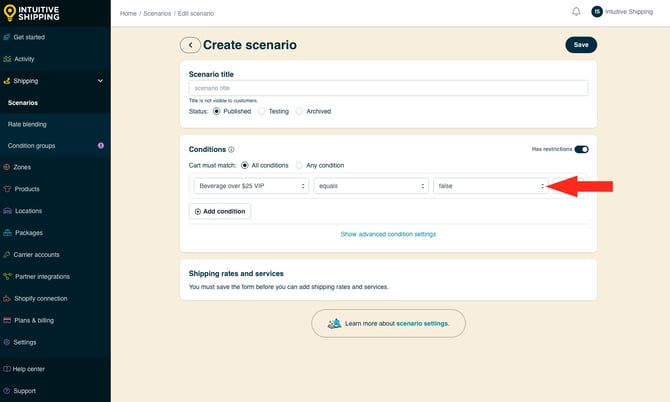Image resolution: width=670 pixels, height=402 pixels.
Task: Open the IS user avatar menu
Action: 597,12
